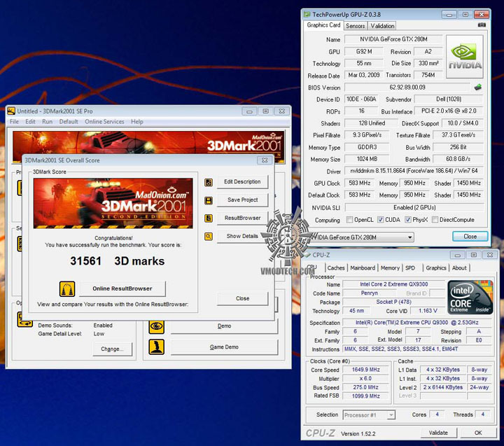Screen dimensions: 504x446
Task: Open the Help menu in 3DMark2001
Action: [x=137, y=122]
